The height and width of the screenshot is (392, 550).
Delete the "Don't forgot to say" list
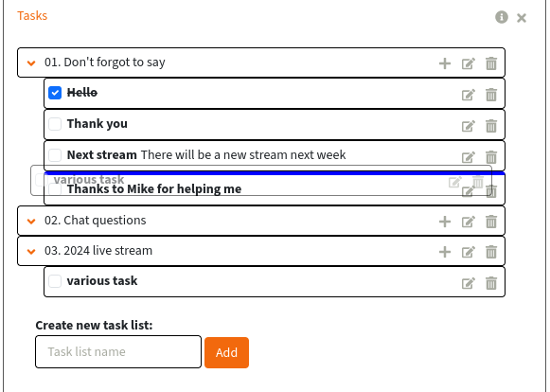click(x=491, y=63)
